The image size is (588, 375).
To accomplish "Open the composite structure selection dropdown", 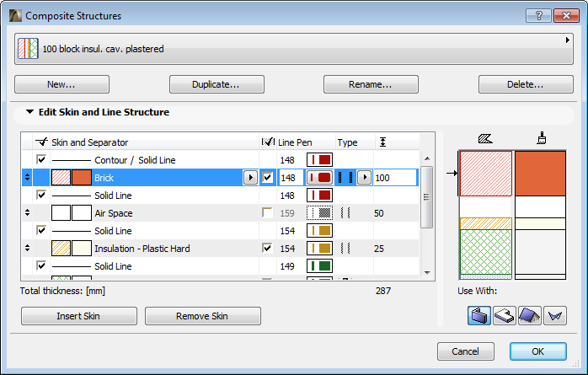I will [x=567, y=40].
